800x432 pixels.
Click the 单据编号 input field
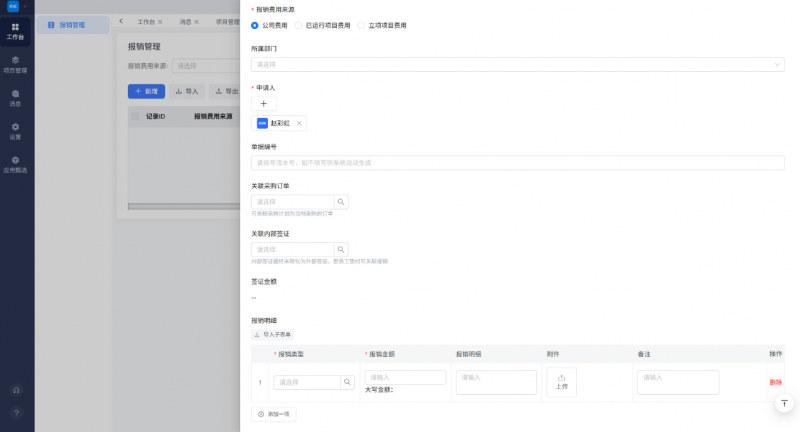coord(517,163)
